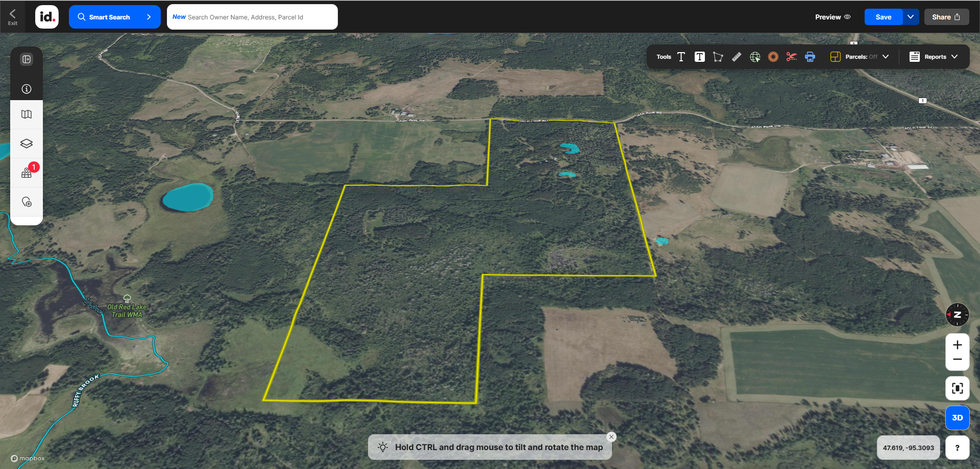Zoom out with the minus button
This screenshot has width=980, height=469.
957,360
